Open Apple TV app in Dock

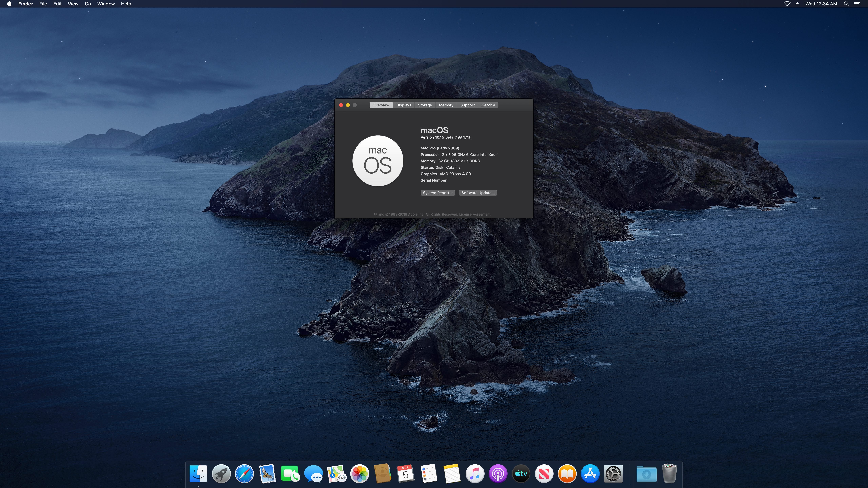click(x=521, y=474)
